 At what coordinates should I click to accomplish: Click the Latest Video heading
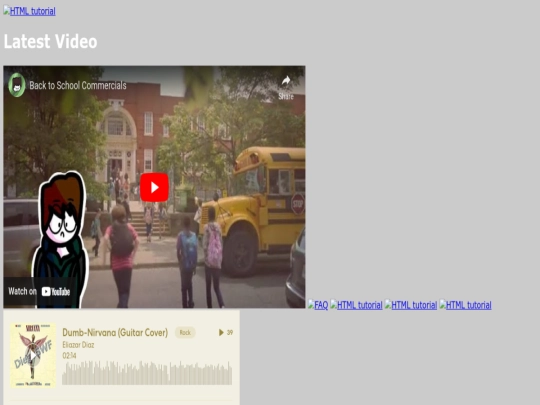point(50,41)
